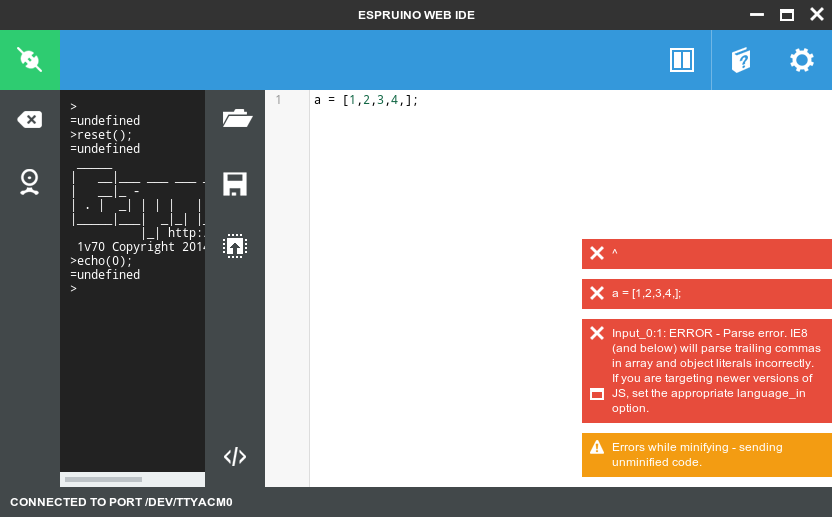Send code to Espruino with the upload chip icon
The width and height of the screenshot is (832, 517).
235,246
